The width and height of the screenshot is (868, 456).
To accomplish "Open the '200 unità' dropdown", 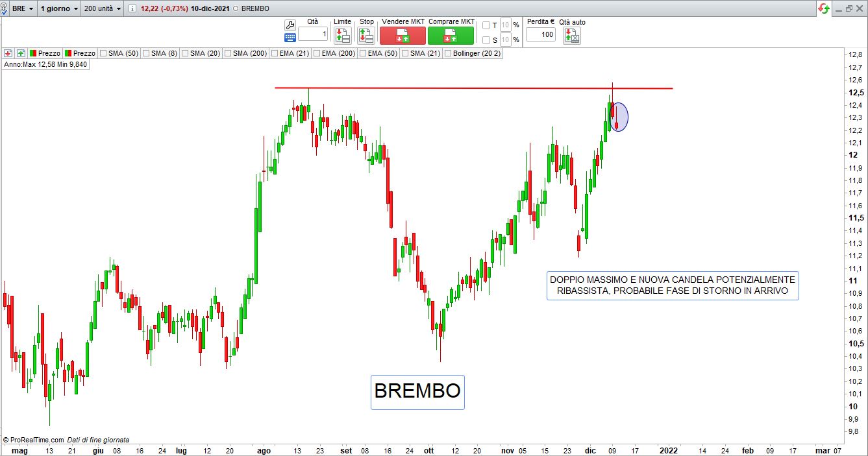I will tap(103, 9).
